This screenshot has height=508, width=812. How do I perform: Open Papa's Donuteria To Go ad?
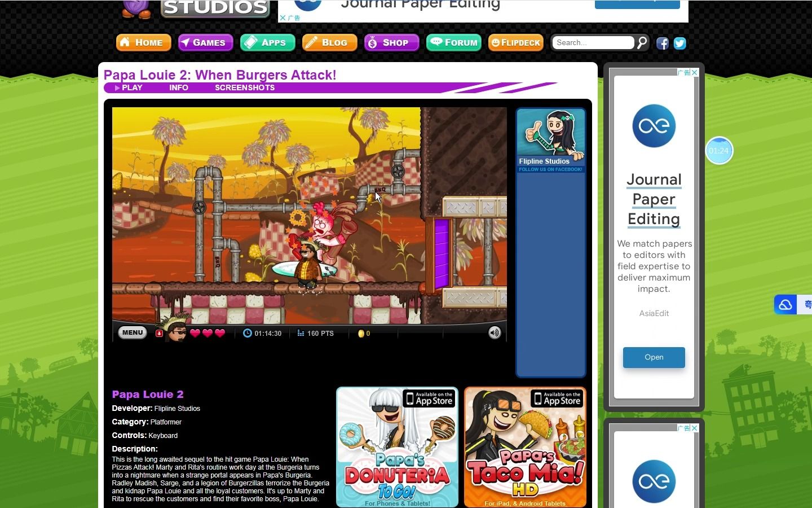pos(397,447)
